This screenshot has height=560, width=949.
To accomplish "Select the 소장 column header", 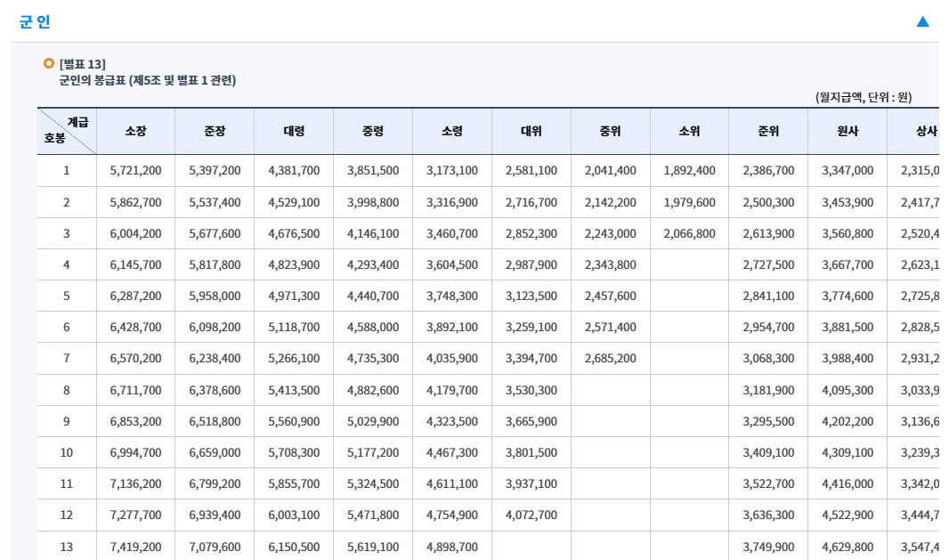I will [x=136, y=130].
